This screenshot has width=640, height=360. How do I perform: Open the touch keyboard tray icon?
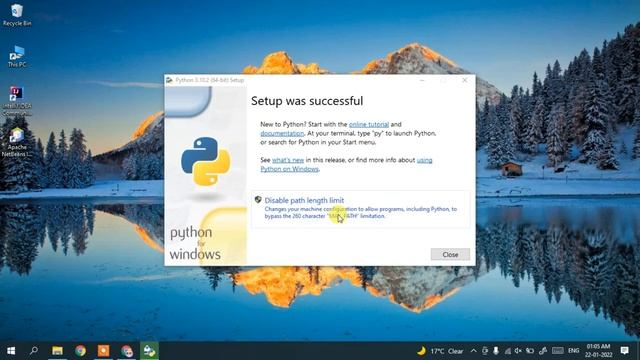click(558, 351)
